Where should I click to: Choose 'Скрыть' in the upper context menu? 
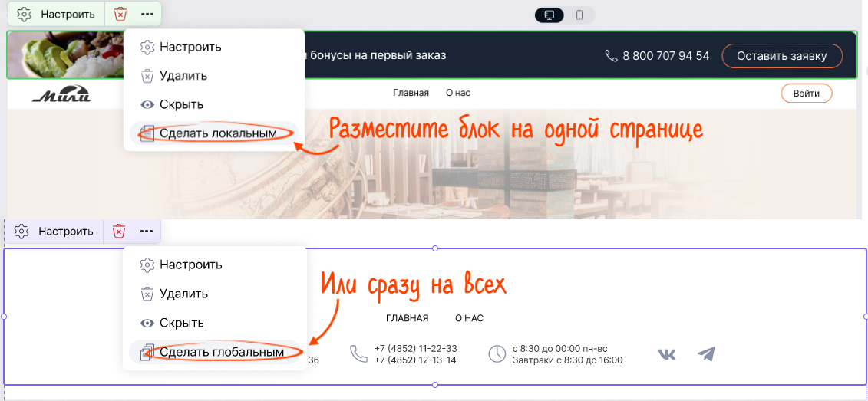[x=181, y=104]
